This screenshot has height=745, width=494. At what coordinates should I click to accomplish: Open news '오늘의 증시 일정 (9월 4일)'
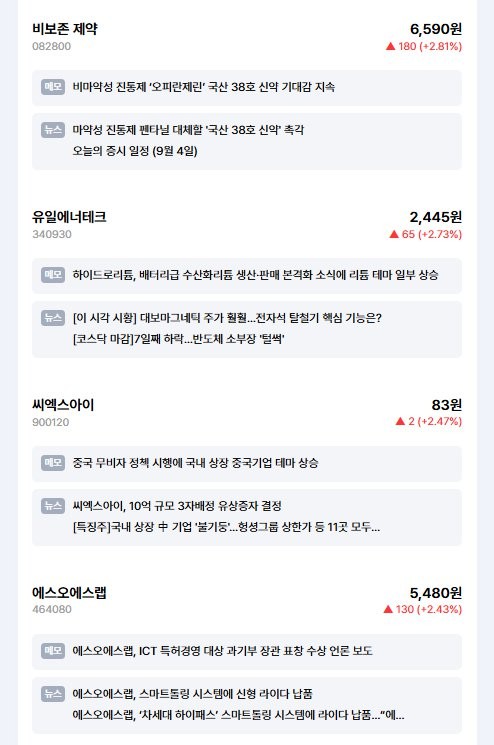coord(135,151)
